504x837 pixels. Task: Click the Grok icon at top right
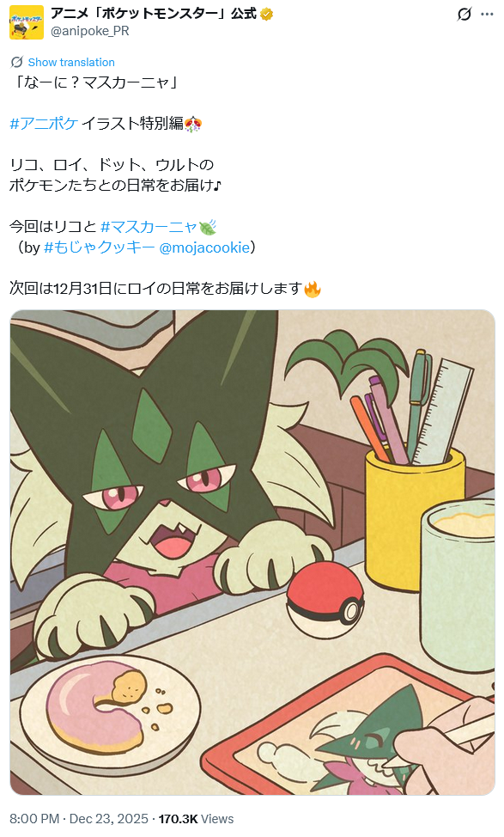pyautogui.click(x=465, y=15)
